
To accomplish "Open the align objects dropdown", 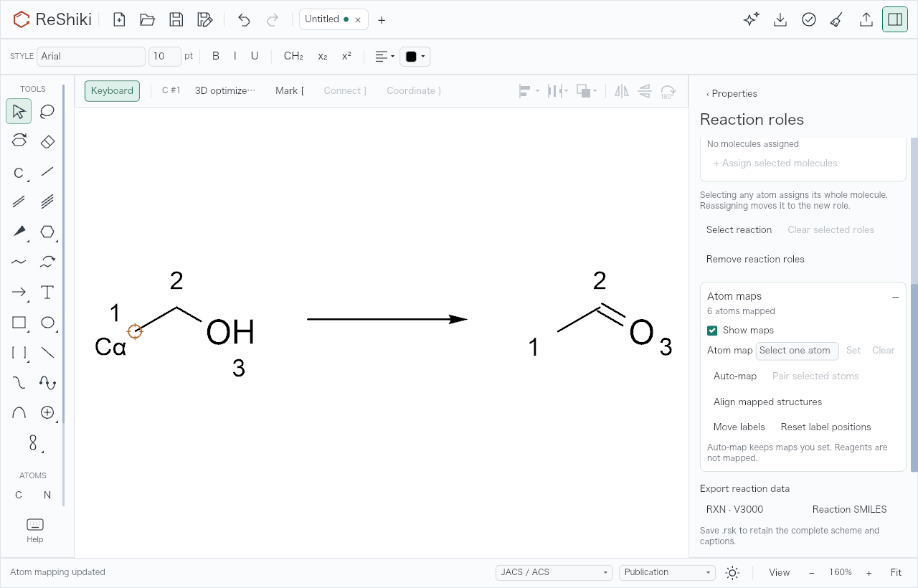I will [x=529, y=91].
